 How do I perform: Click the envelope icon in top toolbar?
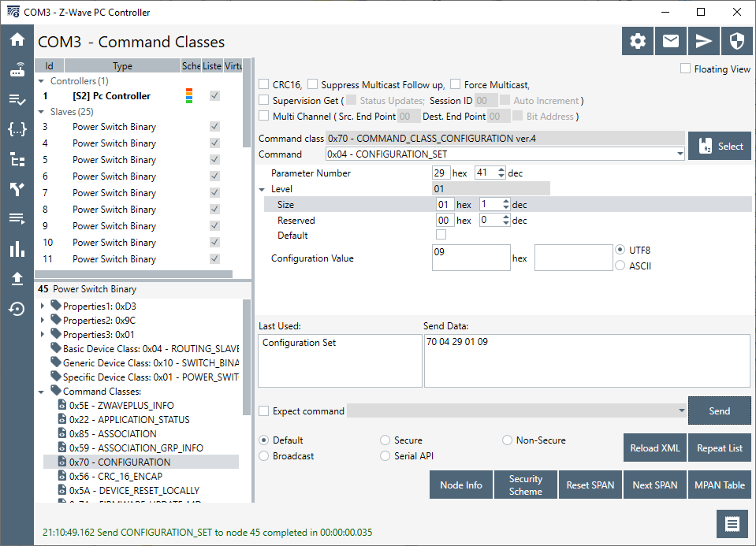[x=671, y=42]
